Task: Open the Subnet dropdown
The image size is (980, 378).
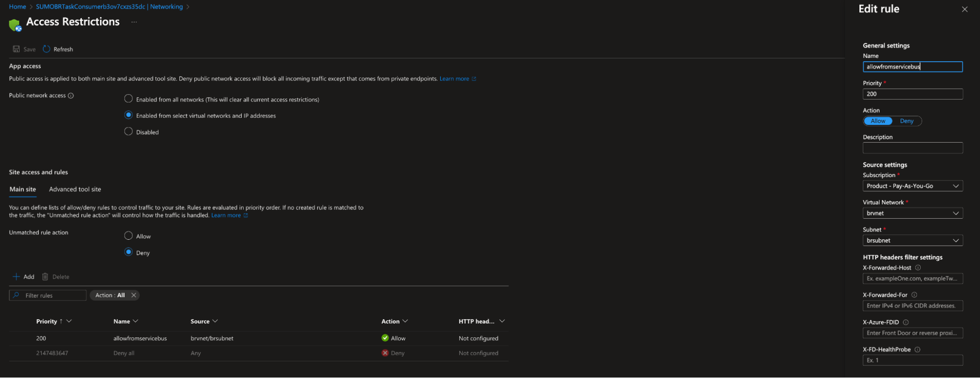Action: [x=912, y=240]
